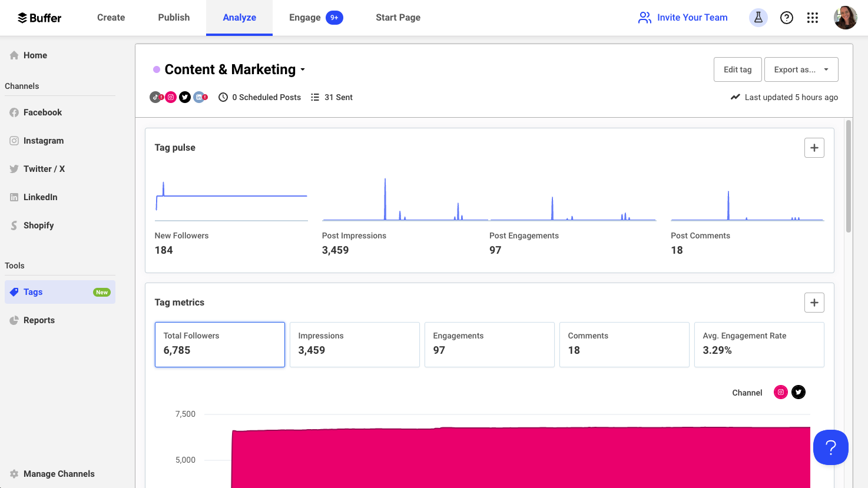The height and width of the screenshot is (488, 868).
Task: Click Invite Your Team link
Action: [x=683, y=18]
